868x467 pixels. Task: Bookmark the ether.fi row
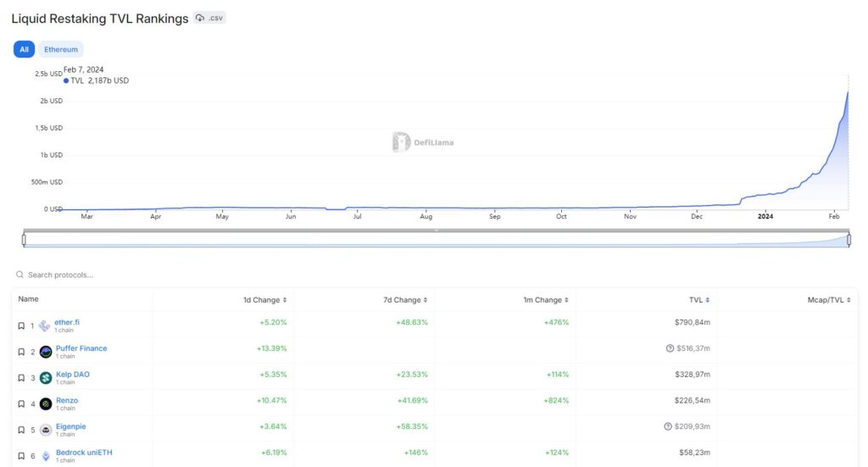[x=21, y=326]
